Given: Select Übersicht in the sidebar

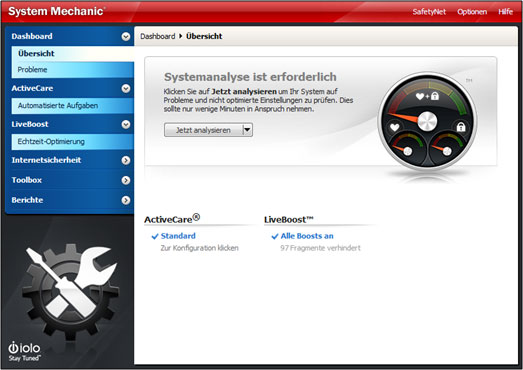Looking at the screenshot, I should click(x=73, y=53).
